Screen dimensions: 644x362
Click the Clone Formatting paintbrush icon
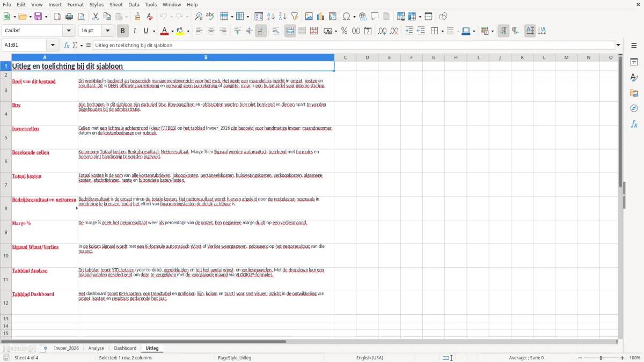[x=138, y=17]
